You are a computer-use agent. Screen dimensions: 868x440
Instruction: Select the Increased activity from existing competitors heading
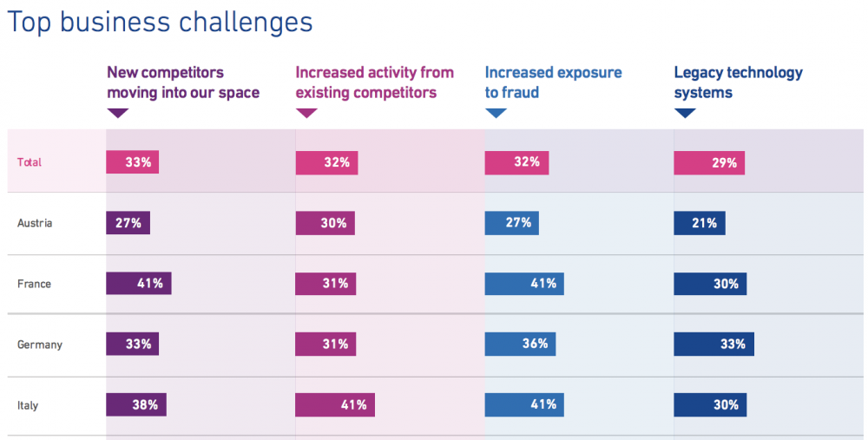point(375,82)
